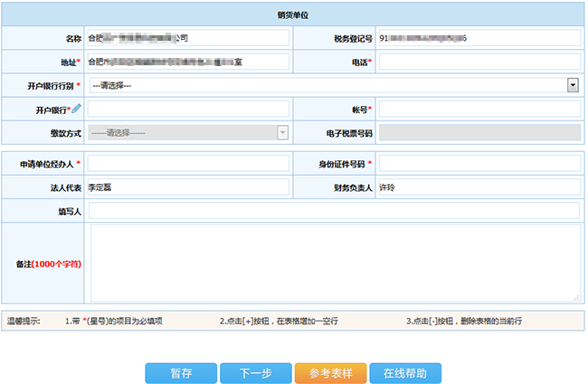Click inside the 备注 remarks textarea
This screenshot has height=384, width=588.
tap(333, 263)
